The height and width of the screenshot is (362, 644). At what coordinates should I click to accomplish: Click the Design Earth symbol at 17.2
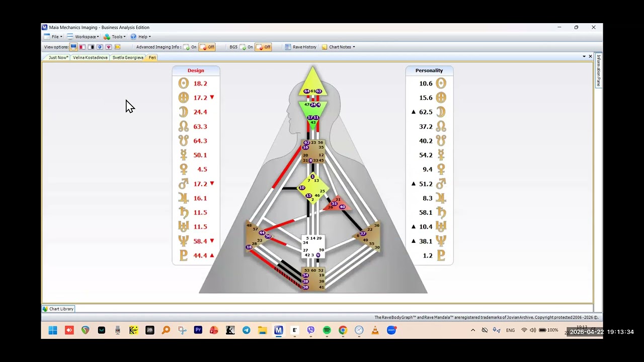click(184, 98)
